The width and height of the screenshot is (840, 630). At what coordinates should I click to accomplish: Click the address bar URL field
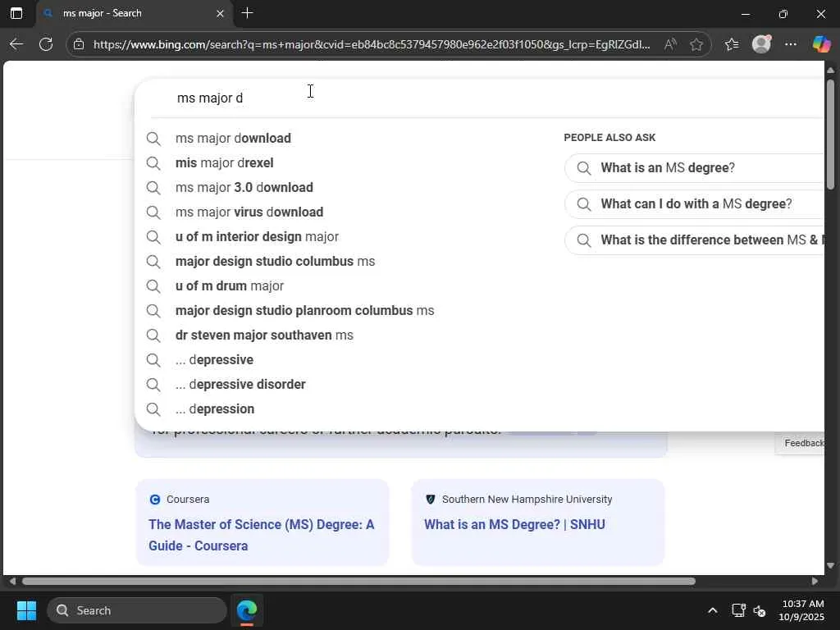coord(372,44)
